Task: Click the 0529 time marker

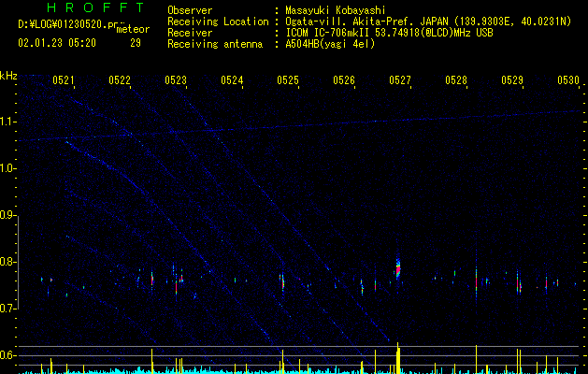Action: (x=512, y=79)
